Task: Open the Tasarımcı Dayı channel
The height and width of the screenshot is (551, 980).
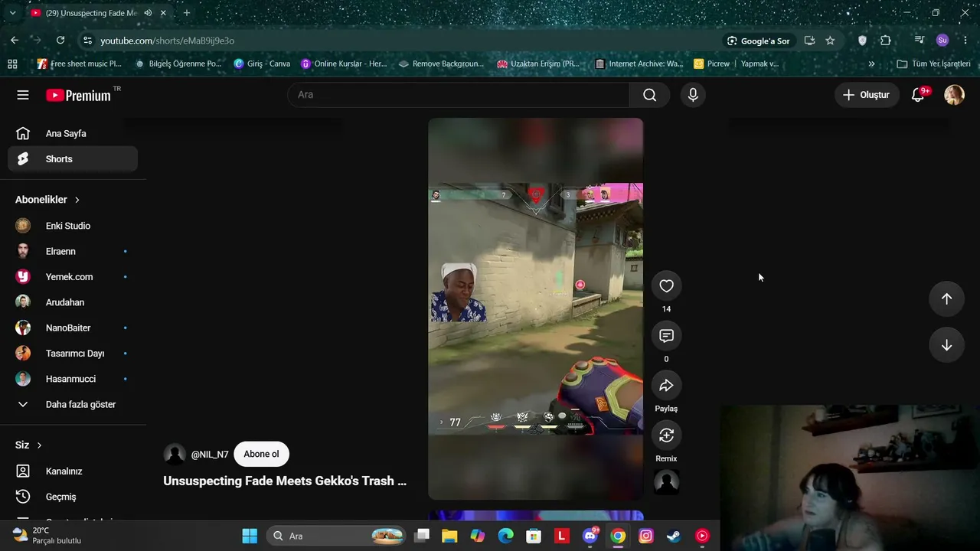Action: tap(73, 354)
